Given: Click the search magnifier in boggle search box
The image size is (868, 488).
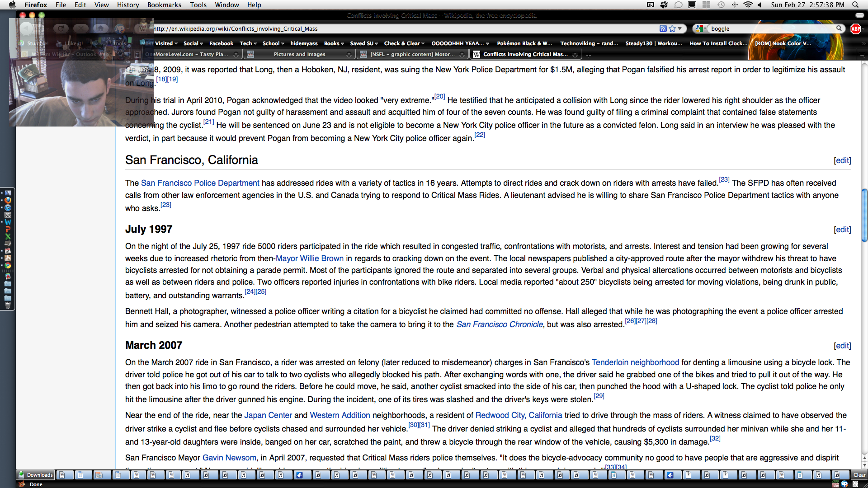Looking at the screenshot, I should 839,28.
